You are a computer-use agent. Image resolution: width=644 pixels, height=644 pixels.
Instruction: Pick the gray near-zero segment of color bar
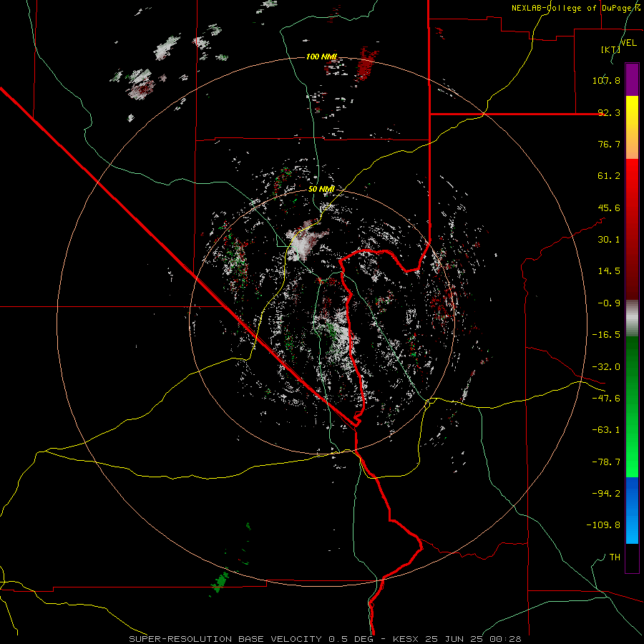click(632, 318)
